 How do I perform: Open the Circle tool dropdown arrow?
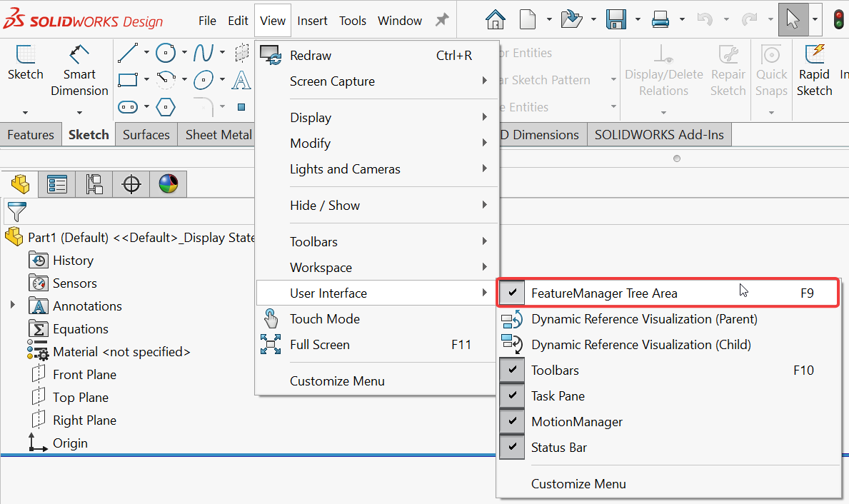(184, 53)
